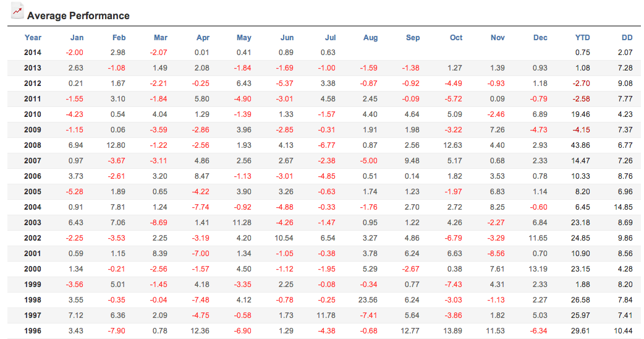The height and width of the screenshot is (339, 644).
Task: Select the Nov column header
Action: (x=498, y=37)
